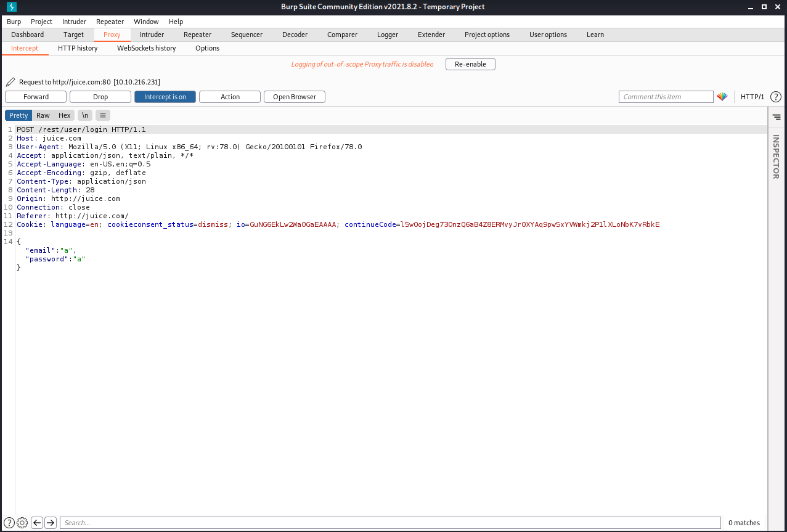The width and height of the screenshot is (787, 532).
Task: Click the help icon beside HTTP/1
Action: pyautogui.click(x=776, y=97)
